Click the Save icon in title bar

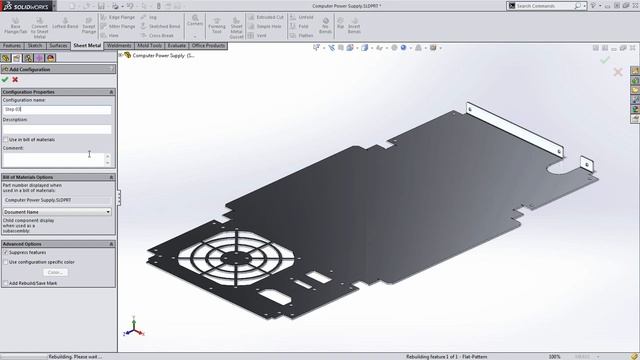101,6
